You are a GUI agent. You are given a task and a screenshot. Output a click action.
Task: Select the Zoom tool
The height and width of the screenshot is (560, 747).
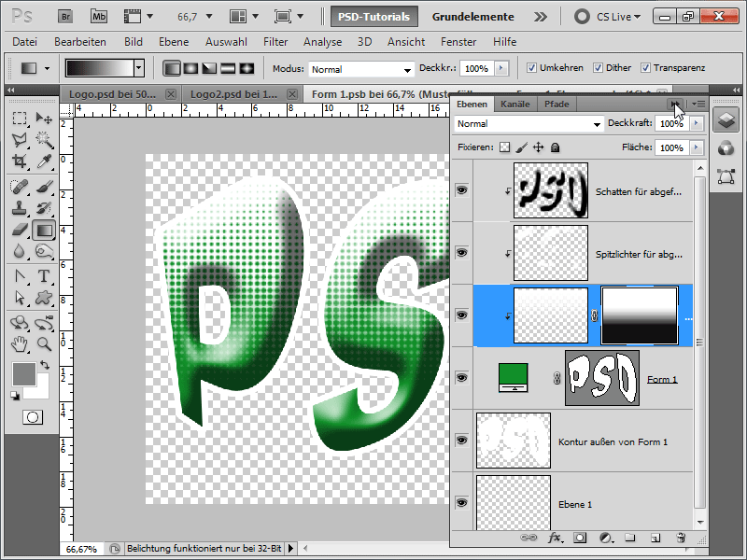tap(44, 343)
